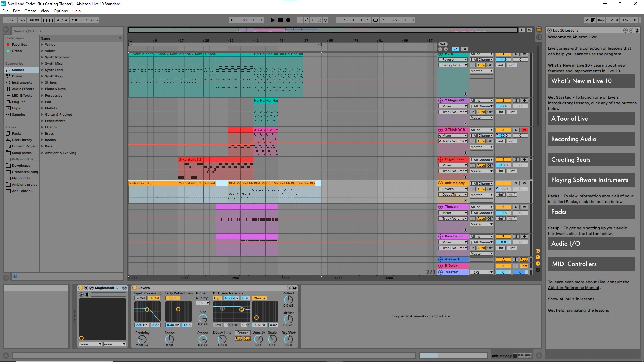
Task: Open the 1 Bar quantization dropdown
Action: (x=92, y=20)
